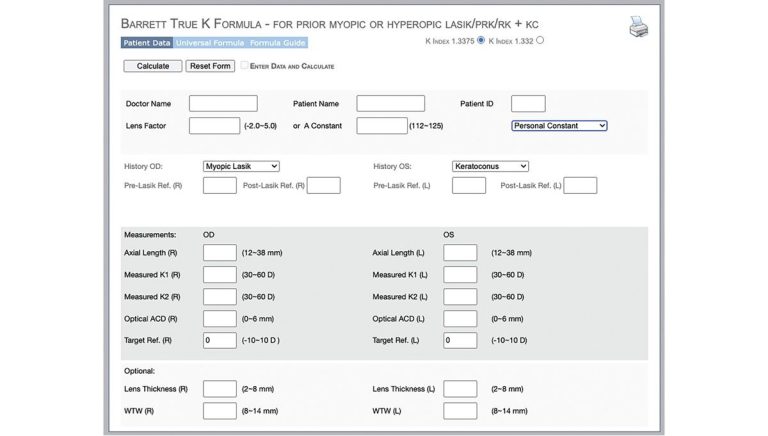
Task: Click Pre-Lasik Ref. (L) field
Action: coord(469,185)
